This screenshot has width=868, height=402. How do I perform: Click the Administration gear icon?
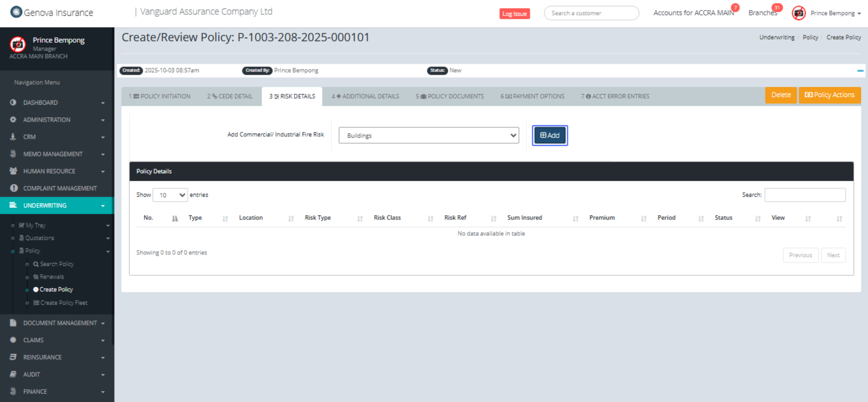[13, 120]
